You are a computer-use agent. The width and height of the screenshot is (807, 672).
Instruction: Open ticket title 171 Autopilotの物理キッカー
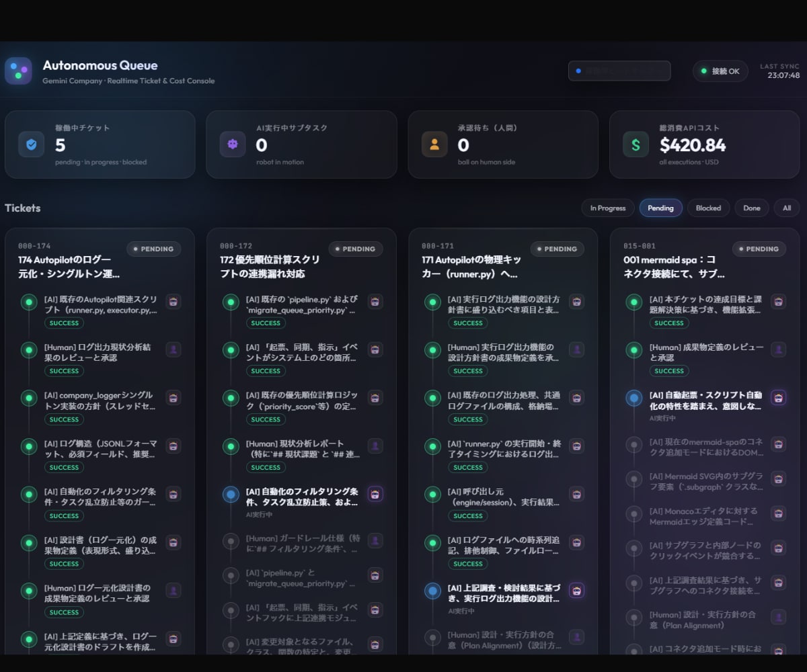click(x=471, y=267)
